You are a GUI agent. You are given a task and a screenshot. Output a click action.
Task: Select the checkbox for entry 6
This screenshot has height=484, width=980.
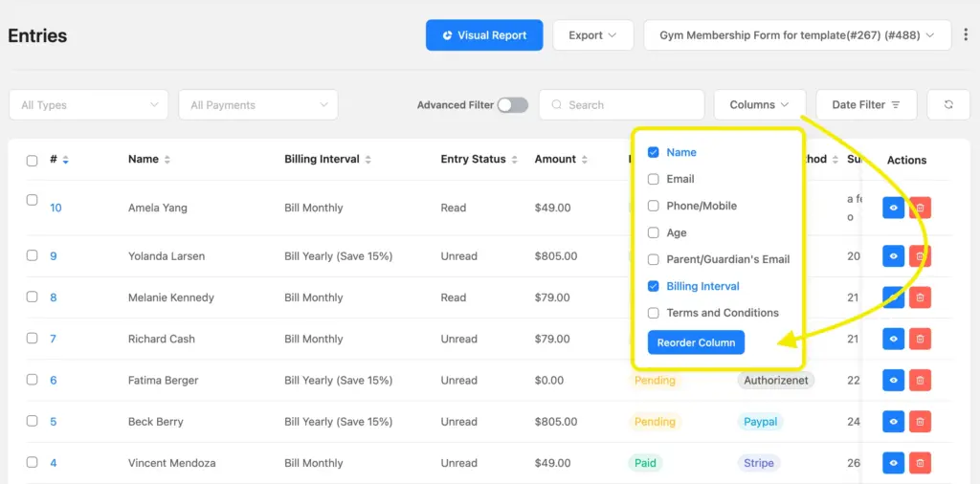(x=32, y=379)
